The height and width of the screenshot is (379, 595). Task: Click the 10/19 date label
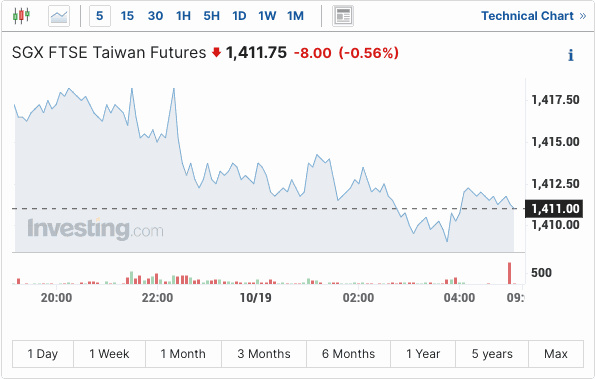pyautogui.click(x=256, y=298)
